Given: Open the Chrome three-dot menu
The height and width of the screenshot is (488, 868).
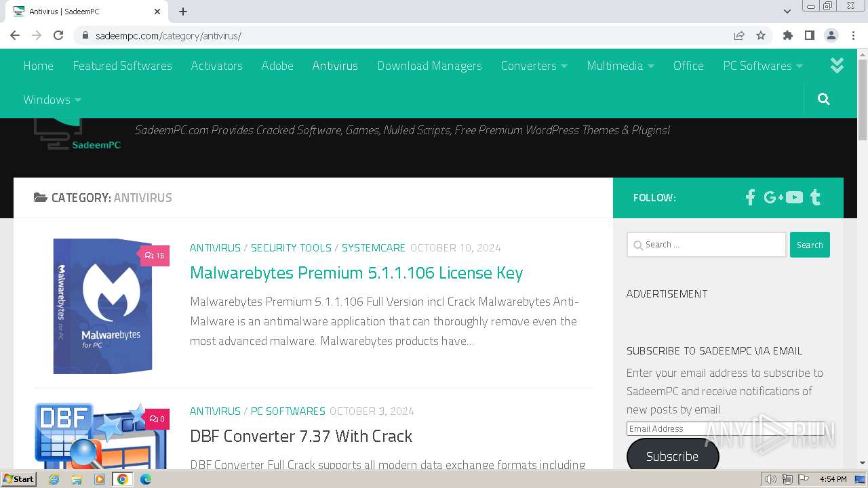Looking at the screenshot, I should pos(853,35).
